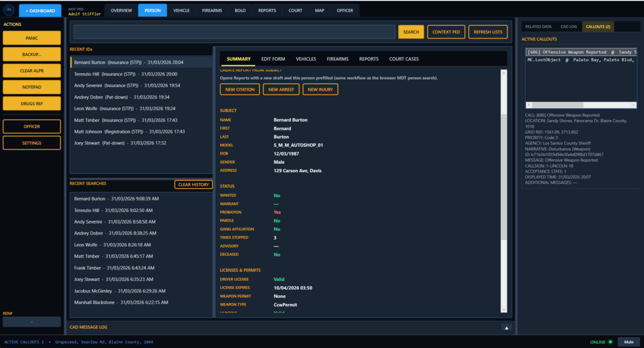Clear the recent search history
The width and height of the screenshot is (644, 348).
click(193, 184)
